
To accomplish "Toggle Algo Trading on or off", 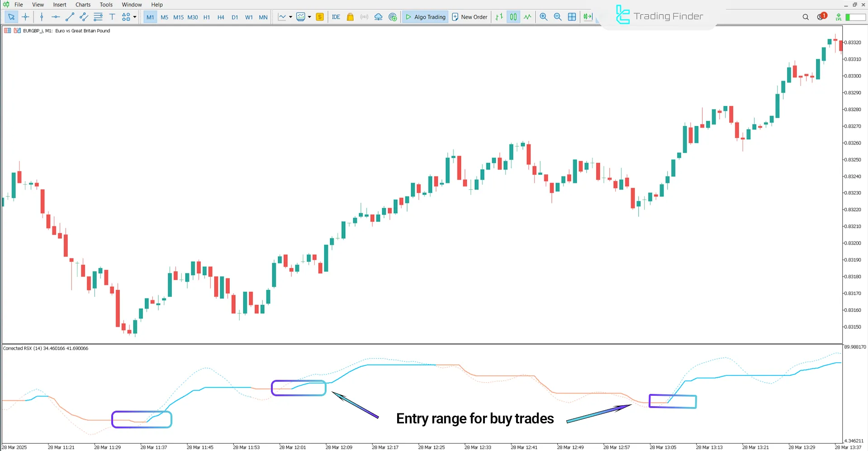I will click(425, 17).
